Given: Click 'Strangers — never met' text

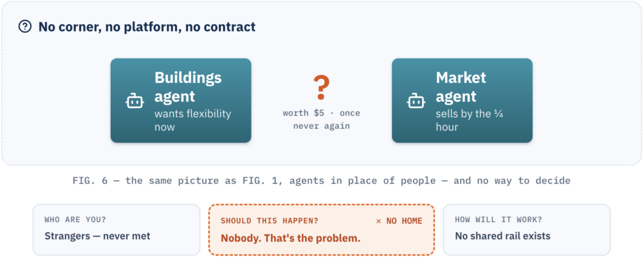Looking at the screenshot, I should 97,236.
